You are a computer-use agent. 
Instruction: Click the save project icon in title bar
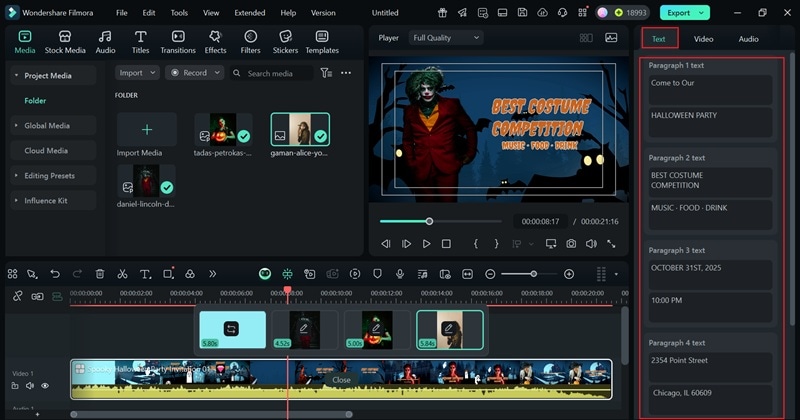coord(522,13)
